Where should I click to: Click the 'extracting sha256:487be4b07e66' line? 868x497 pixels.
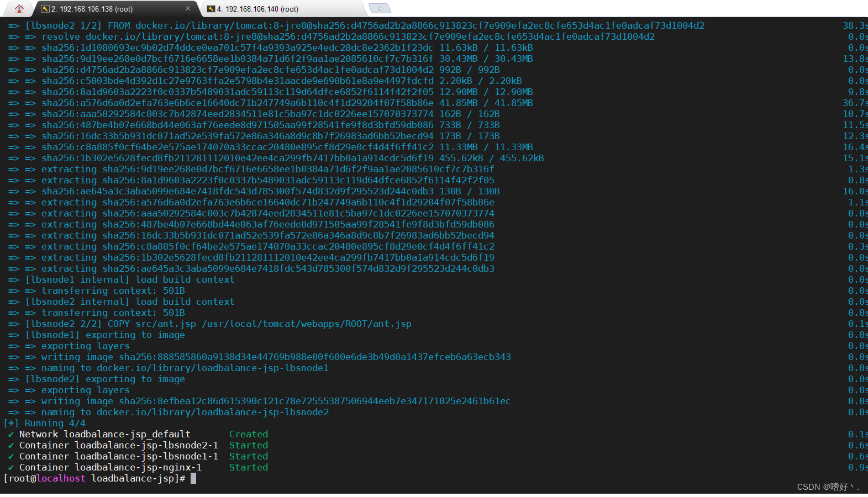(251, 224)
